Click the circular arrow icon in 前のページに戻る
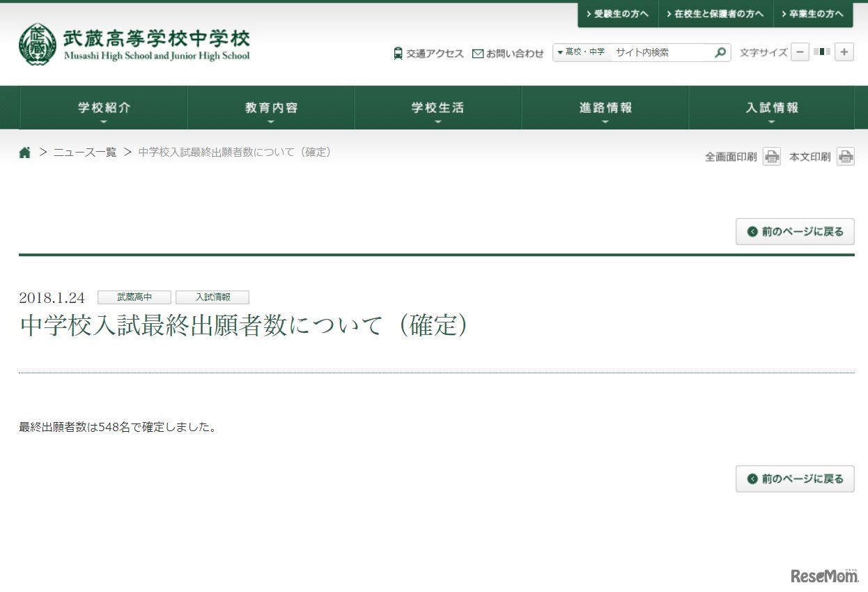Image resolution: width=868 pixels, height=592 pixels. coord(752,231)
